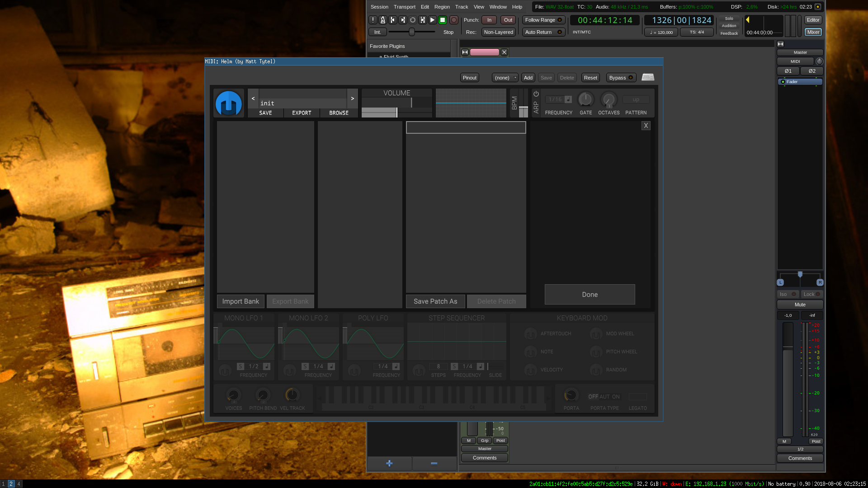
Task: Toggle Auto Return option
Action: [x=543, y=32]
